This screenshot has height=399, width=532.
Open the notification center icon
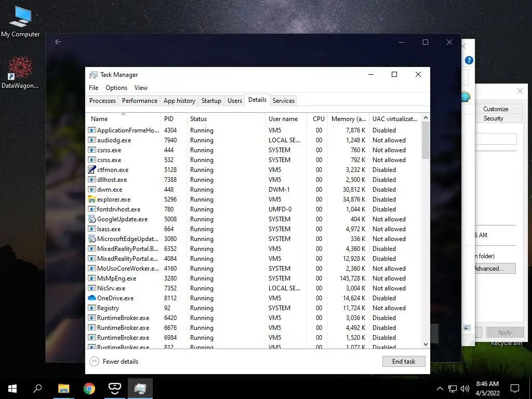515,389
